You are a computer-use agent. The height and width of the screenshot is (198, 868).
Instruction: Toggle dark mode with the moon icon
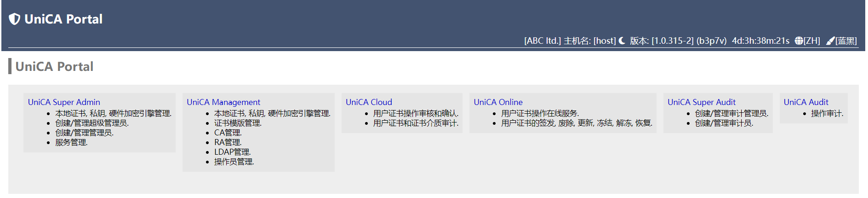[x=622, y=41]
